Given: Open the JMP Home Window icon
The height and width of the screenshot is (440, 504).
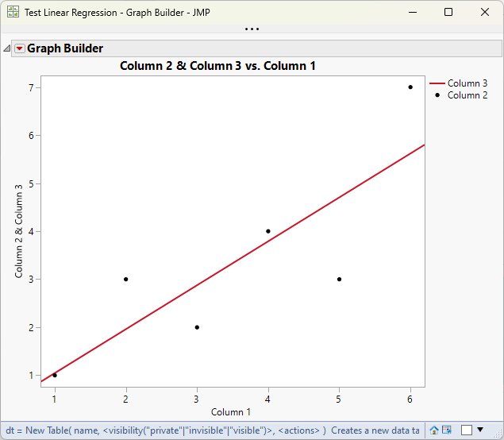Looking at the screenshot, I should tap(434, 430).
